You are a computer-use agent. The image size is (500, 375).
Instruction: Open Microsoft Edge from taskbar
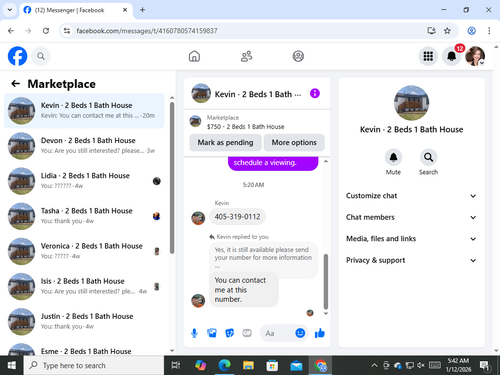(224, 365)
